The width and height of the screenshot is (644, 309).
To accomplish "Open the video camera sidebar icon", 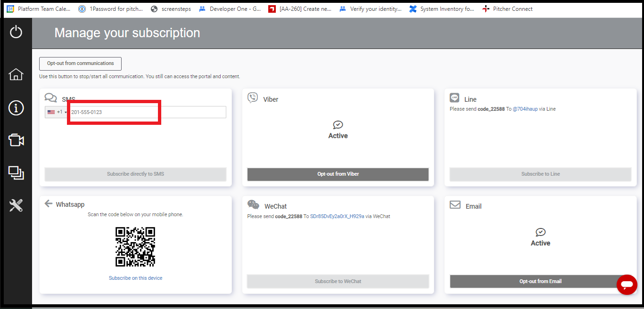I will pos(16,140).
